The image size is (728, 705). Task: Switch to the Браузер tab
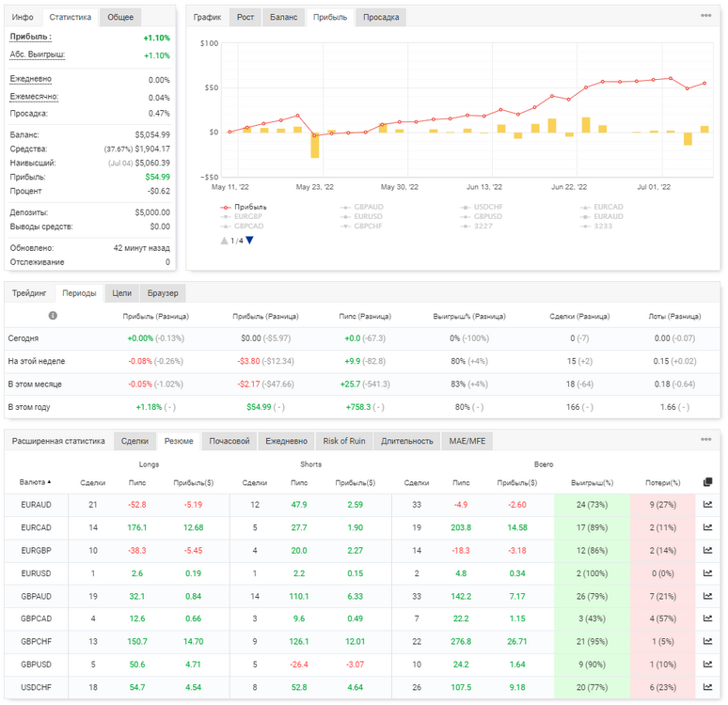point(163,293)
